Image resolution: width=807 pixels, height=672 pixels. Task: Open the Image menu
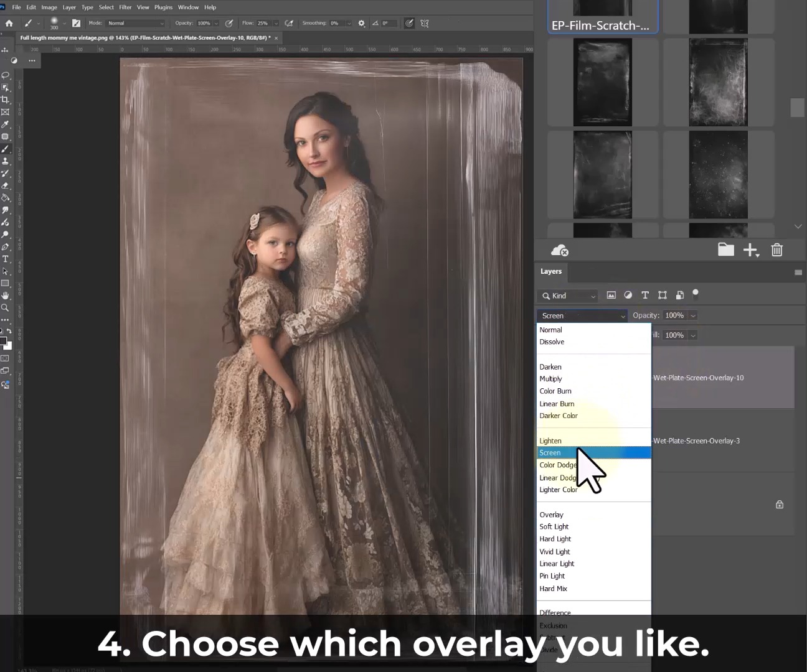click(49, 7)
